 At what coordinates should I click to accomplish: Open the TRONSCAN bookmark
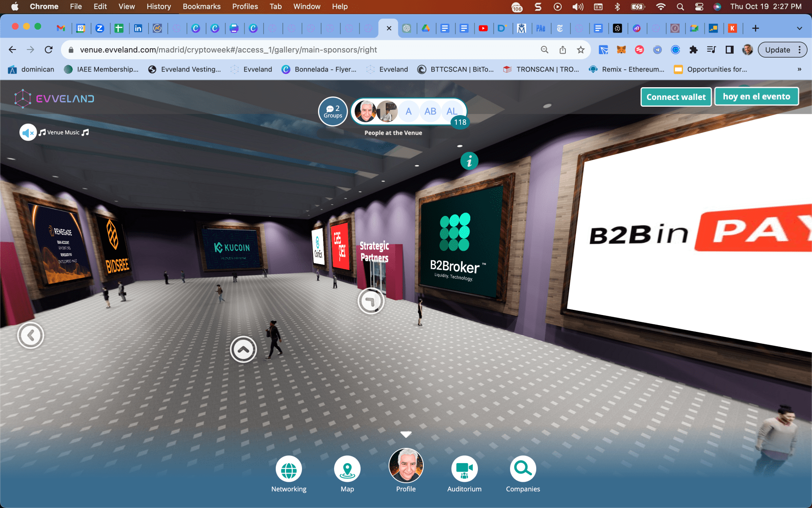tap(541, 69)
